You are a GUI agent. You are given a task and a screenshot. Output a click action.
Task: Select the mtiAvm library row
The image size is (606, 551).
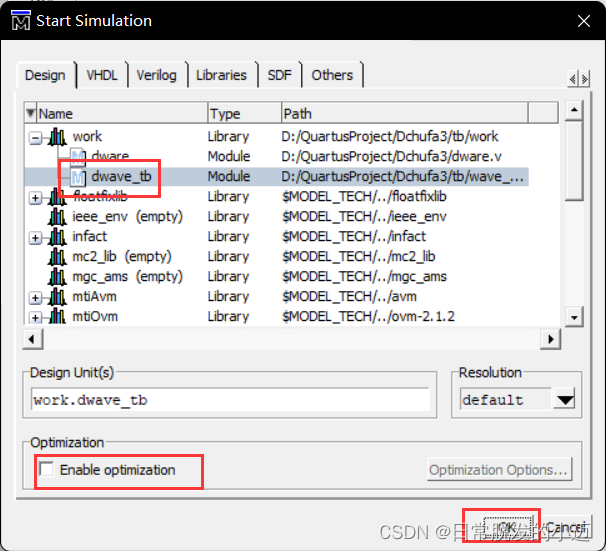pyautogui.click(x=276, y=297)
